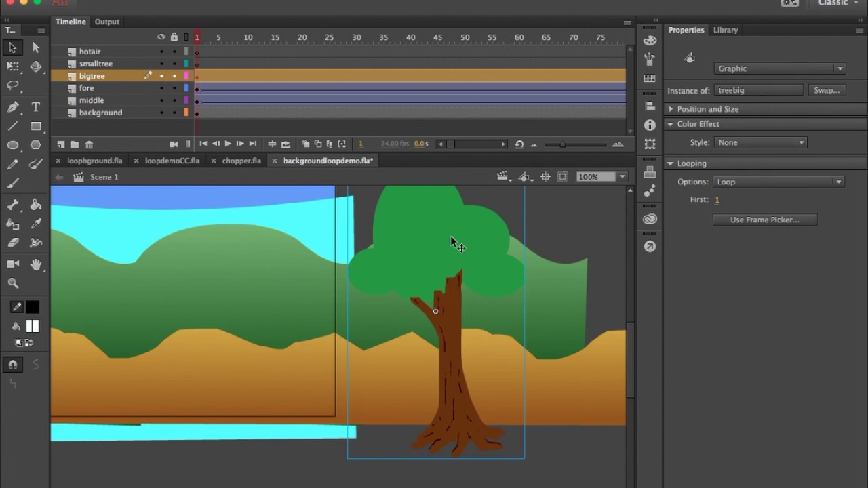Select the Lasso tool
The height and width of the screenshot is (488, 868).
[13, 85]
